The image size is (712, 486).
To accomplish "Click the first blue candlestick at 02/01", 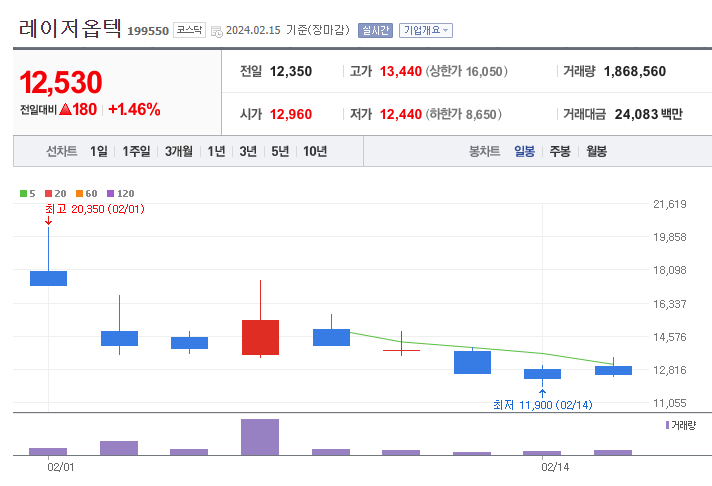I will click(x=49, y=278).
